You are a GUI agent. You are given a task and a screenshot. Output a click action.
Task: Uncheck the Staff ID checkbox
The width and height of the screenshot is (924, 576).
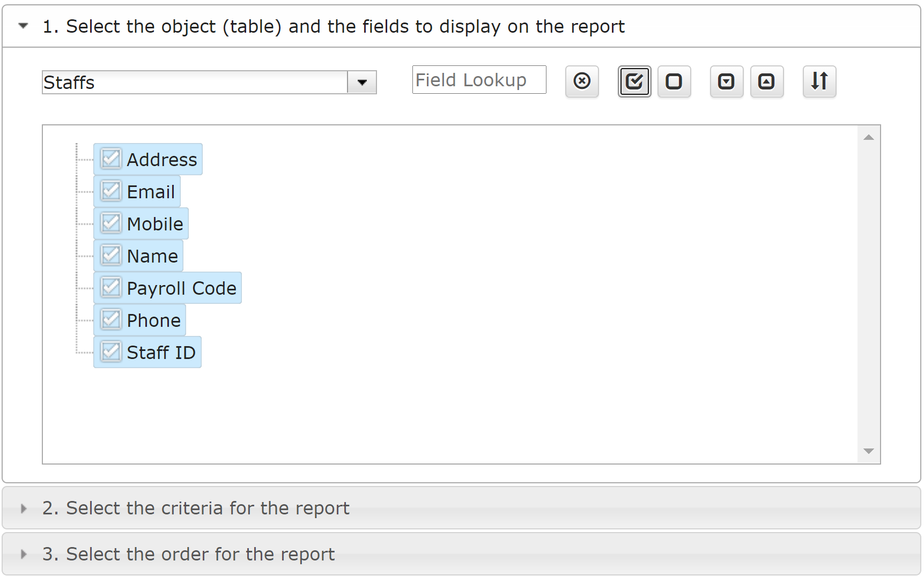pos(111,351)
